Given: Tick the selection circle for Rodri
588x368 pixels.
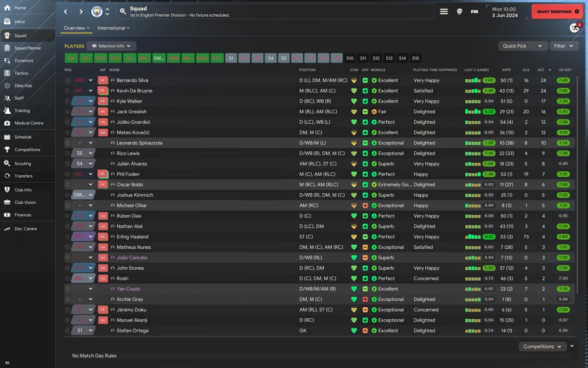Looking at the screenshot, I should point(68,278).
